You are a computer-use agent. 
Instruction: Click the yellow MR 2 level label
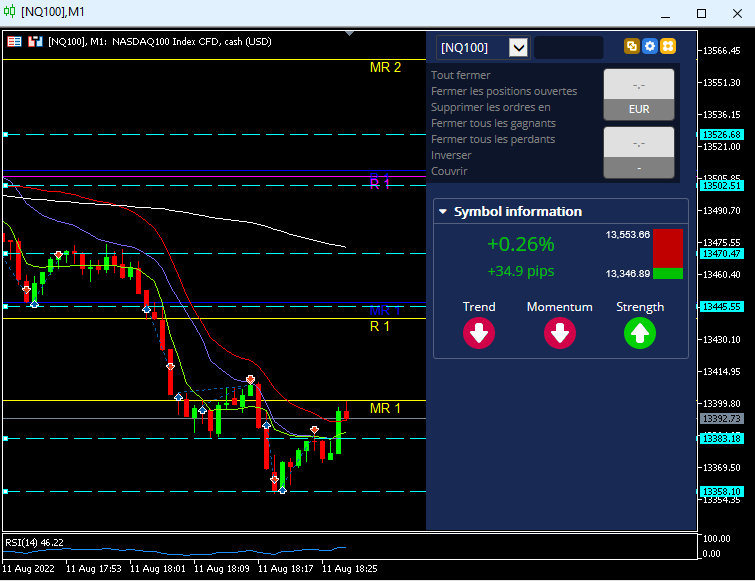[x=385, y=67]
